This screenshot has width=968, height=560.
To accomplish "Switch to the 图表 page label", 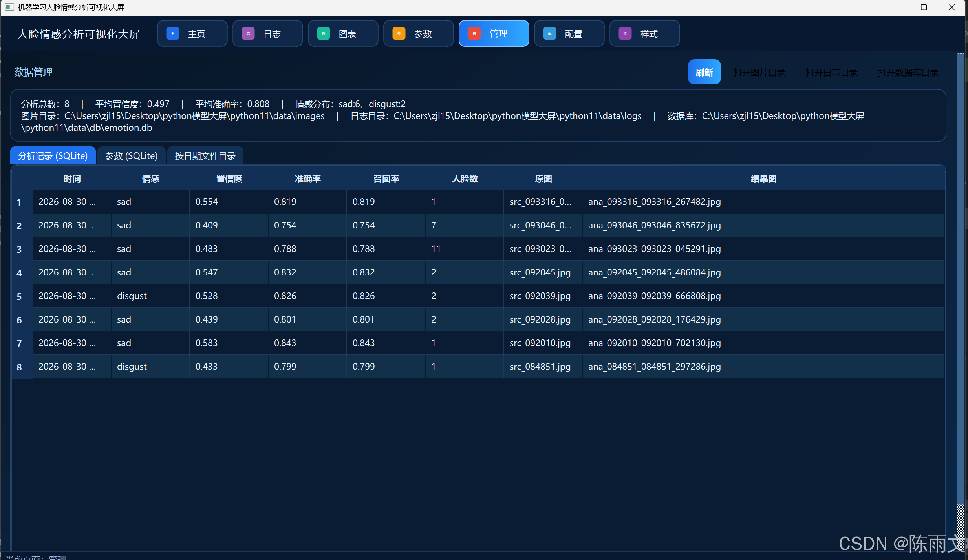I will pos(348,34).
